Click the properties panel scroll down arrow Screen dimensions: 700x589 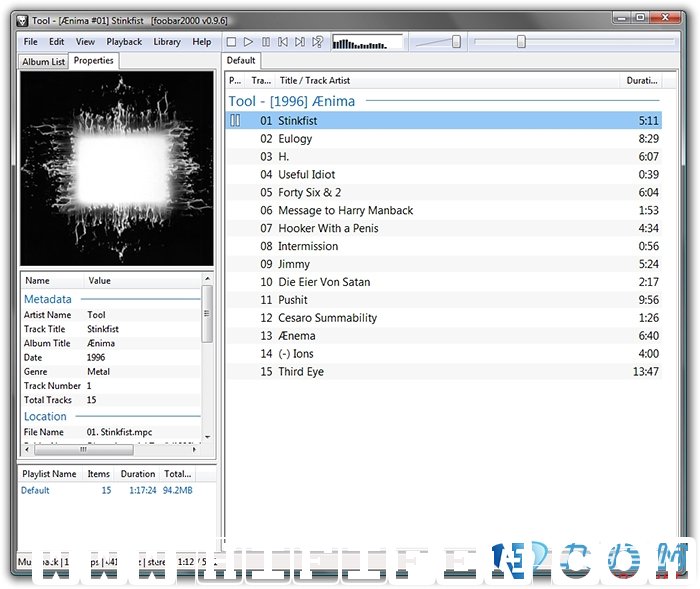click(207, 437)
